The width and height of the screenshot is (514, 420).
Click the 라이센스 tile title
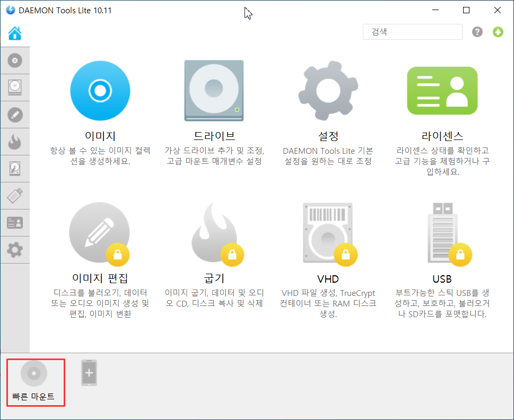point(442,136)
